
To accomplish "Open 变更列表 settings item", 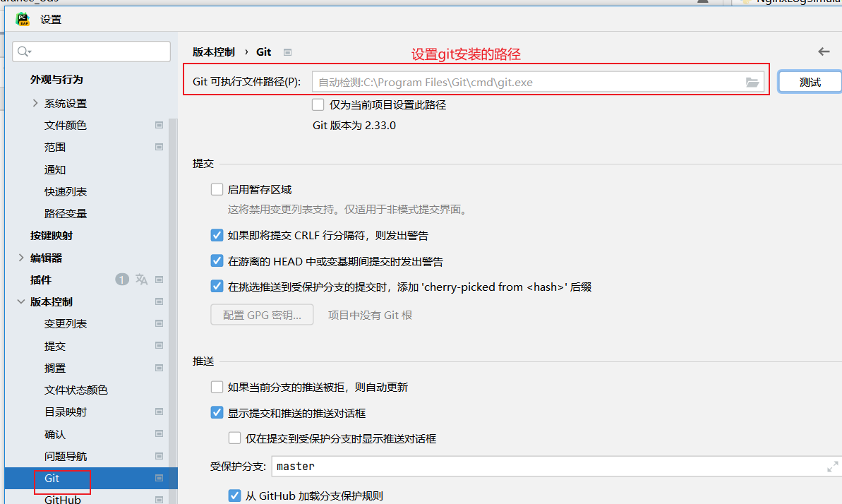I will (x=65, y=323).
